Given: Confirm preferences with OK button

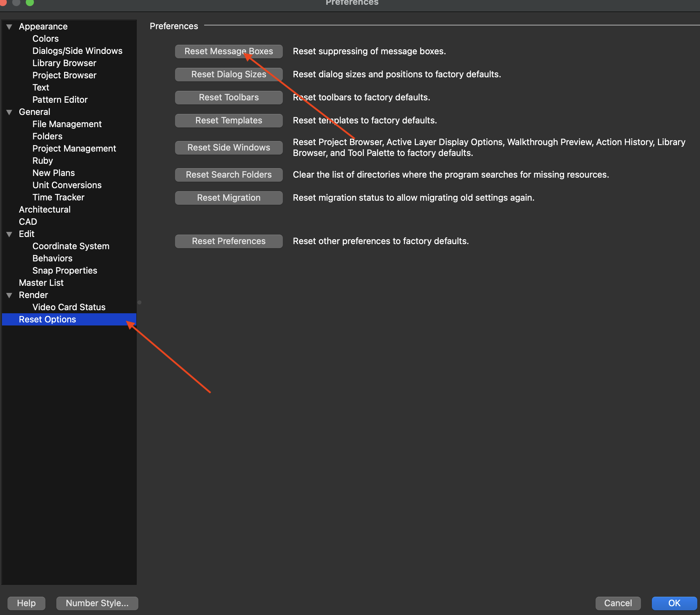Looking at the screenshot, I should click(674, 603).
